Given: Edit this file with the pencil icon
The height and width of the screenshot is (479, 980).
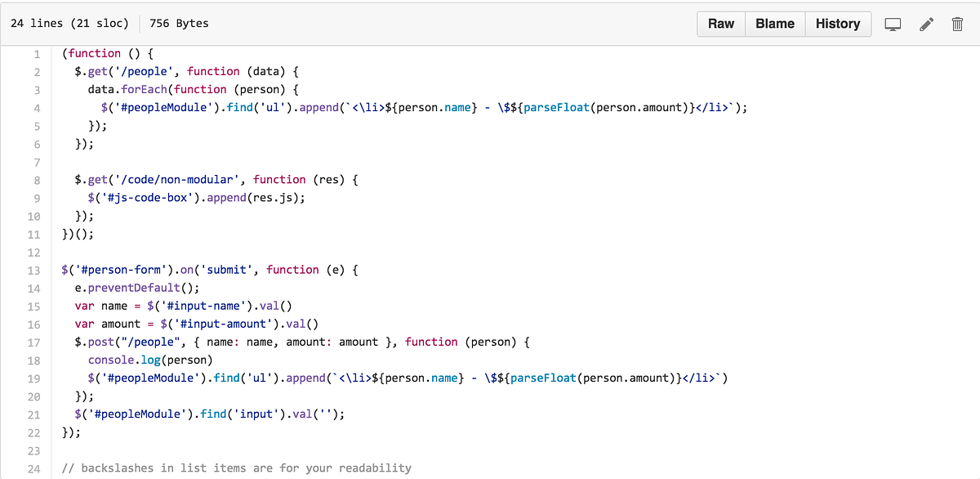Looking at the screenshot, I should (926, 24).
